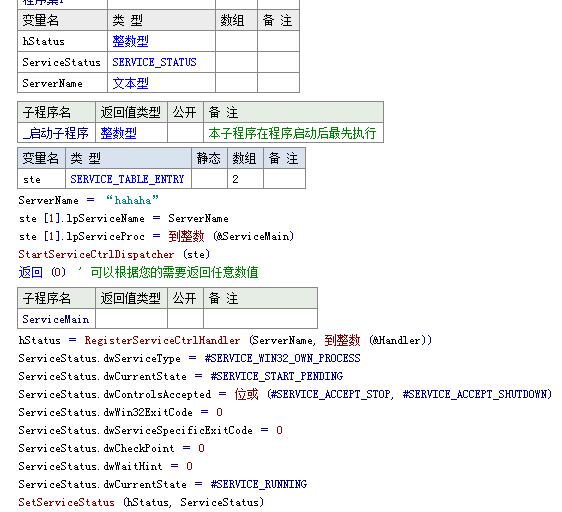Screen dimensions: 562x512
Task: Select the ServiceMain subroutine name cell
Action: [56, 319]
